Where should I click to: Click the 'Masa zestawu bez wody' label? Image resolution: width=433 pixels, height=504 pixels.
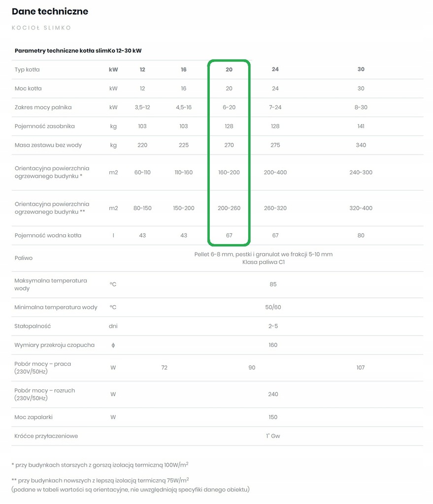[x=48, y=145]
